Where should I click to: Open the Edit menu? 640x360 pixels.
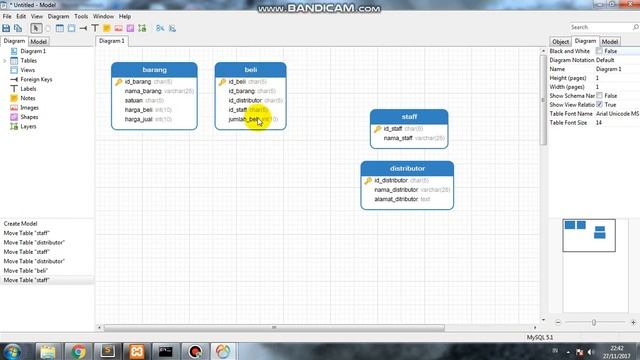(x=21, y=16)
